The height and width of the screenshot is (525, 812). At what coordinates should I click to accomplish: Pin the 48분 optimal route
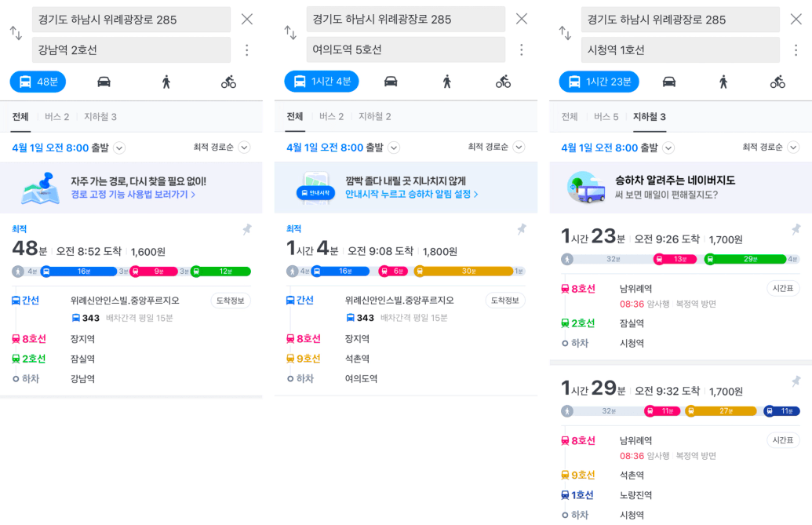point(247,229)
